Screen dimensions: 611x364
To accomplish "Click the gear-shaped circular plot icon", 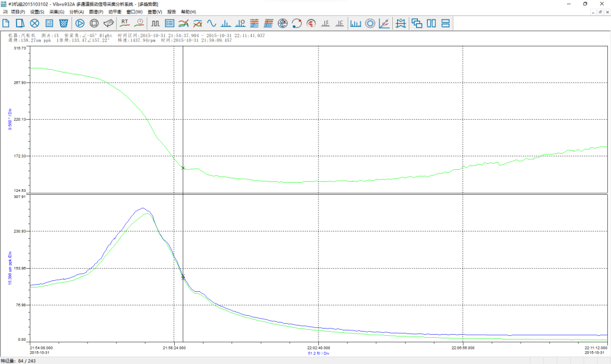I will [x=370, y=23].
